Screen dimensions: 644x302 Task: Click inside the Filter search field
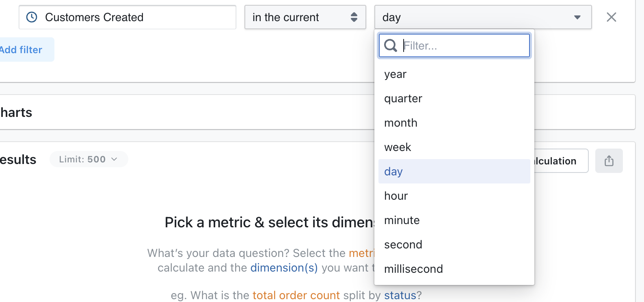463,45
